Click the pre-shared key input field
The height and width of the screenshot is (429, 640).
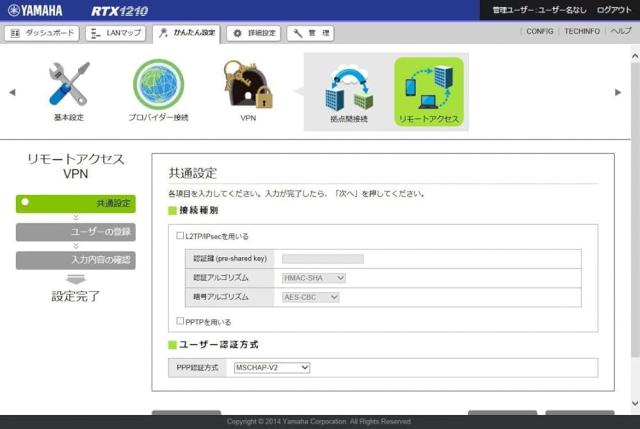coord(322,259)
